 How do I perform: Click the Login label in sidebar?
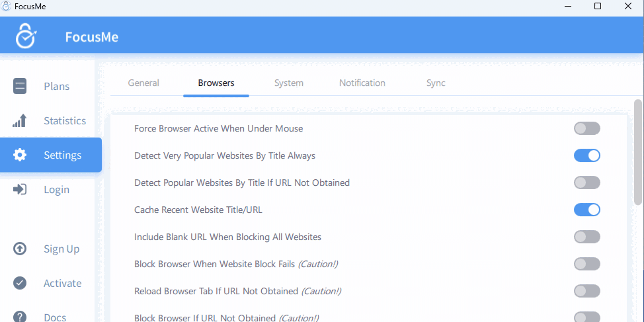pyautogui.click(x=57, y=190)
